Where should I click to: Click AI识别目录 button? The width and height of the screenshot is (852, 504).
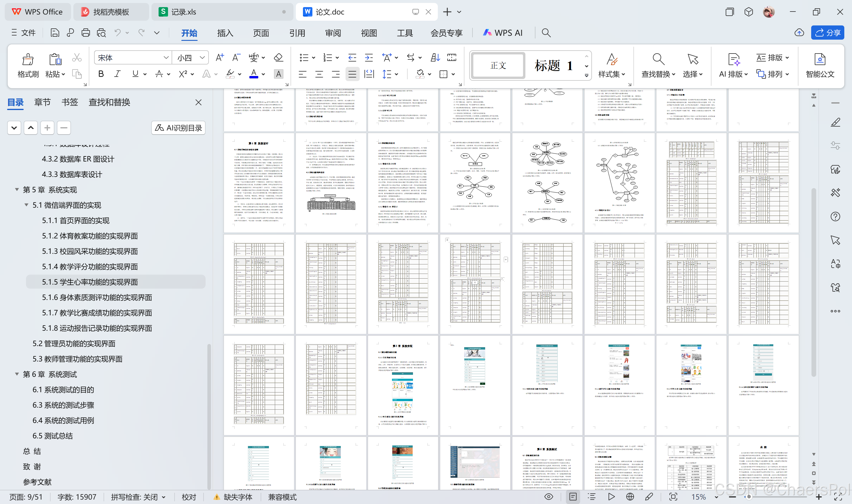(x=178, y=128)
